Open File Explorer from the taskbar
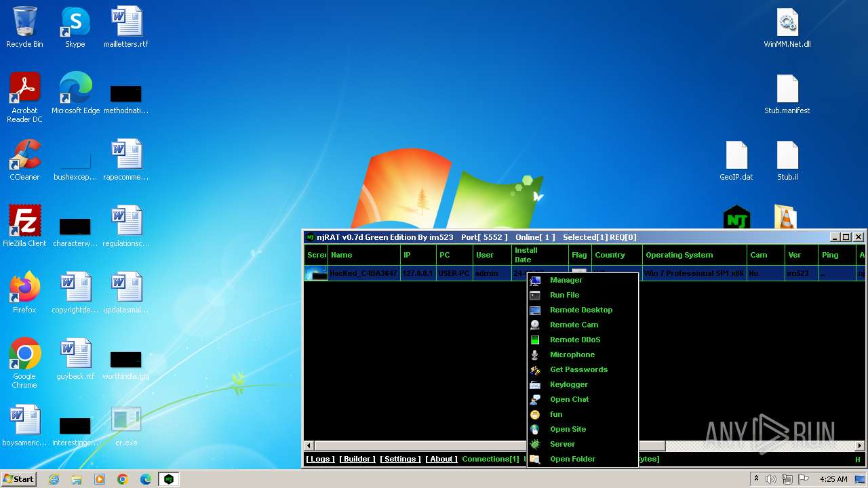The height and width of the screenshot is (488, 868). [x=77, y=479]
